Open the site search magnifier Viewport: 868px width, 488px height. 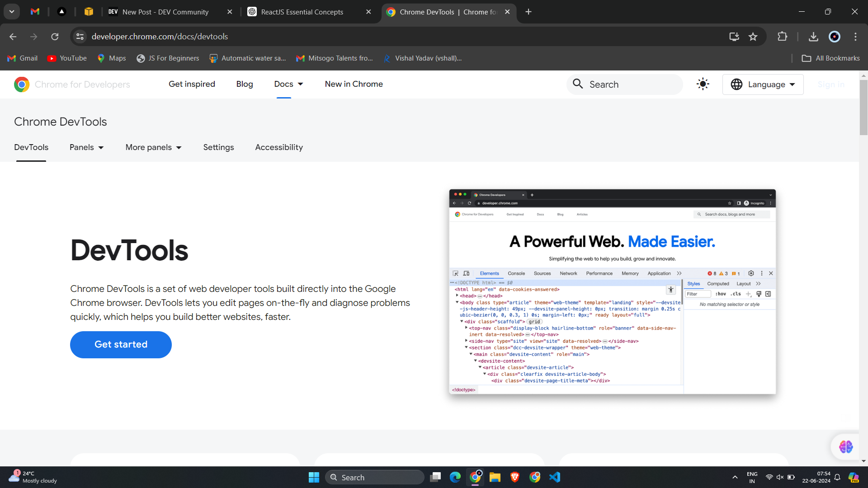578,84
